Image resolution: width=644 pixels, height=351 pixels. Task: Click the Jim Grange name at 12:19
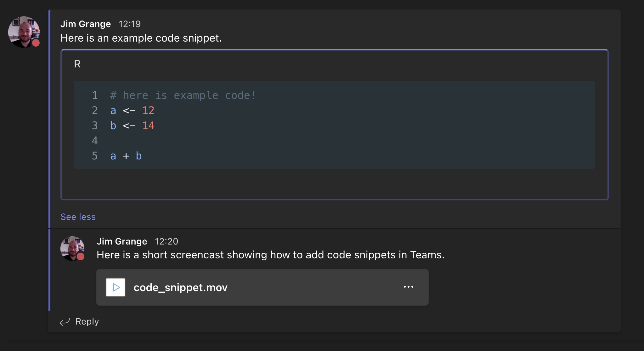pyautogui.click(x=86, y=24)
